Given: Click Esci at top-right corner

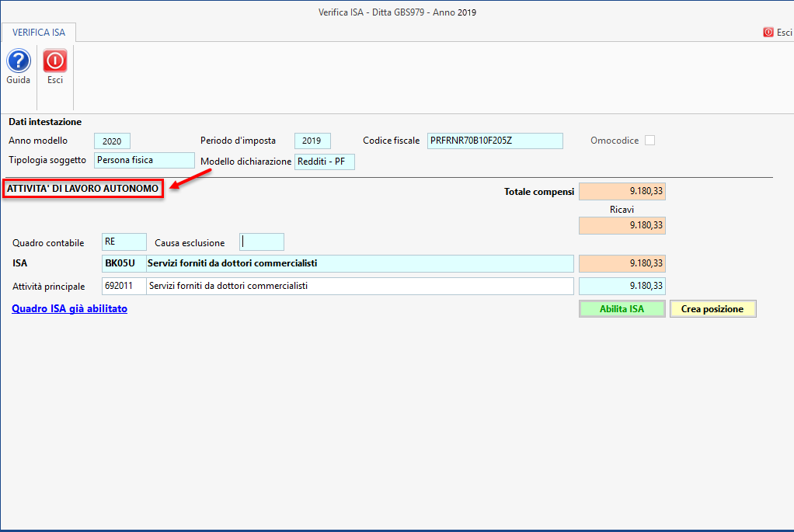Looking at the screenshot, I should pos(777,33).
